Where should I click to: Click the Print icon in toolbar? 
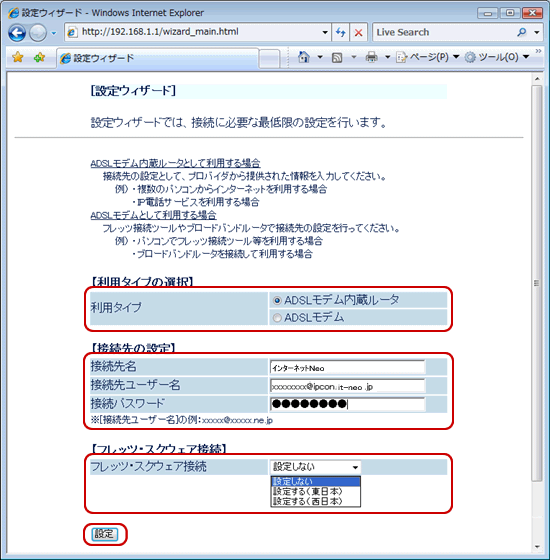coord(371,57)
